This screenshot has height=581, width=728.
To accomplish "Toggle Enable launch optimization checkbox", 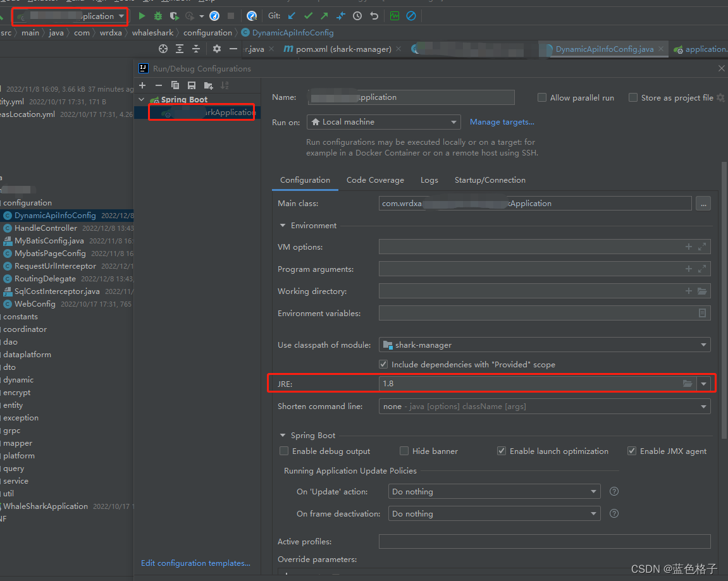I will [x=502, y=451].
